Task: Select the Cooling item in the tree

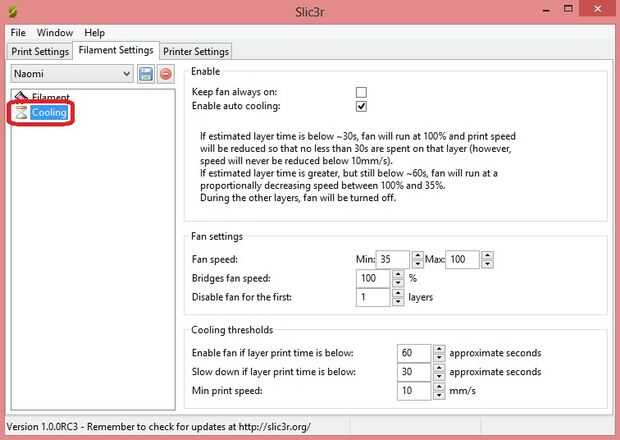Action: 49,112
